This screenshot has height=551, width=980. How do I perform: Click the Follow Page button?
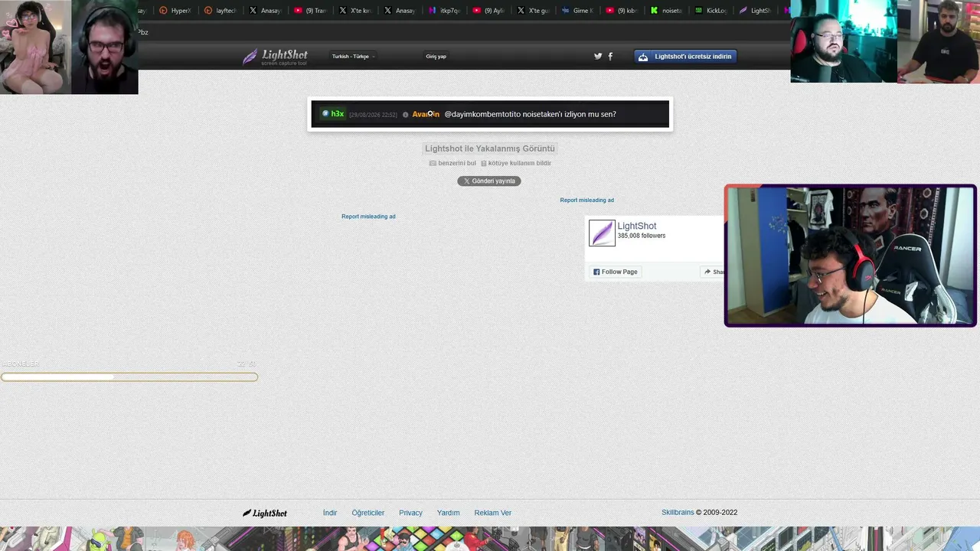(x=616, y=272)
